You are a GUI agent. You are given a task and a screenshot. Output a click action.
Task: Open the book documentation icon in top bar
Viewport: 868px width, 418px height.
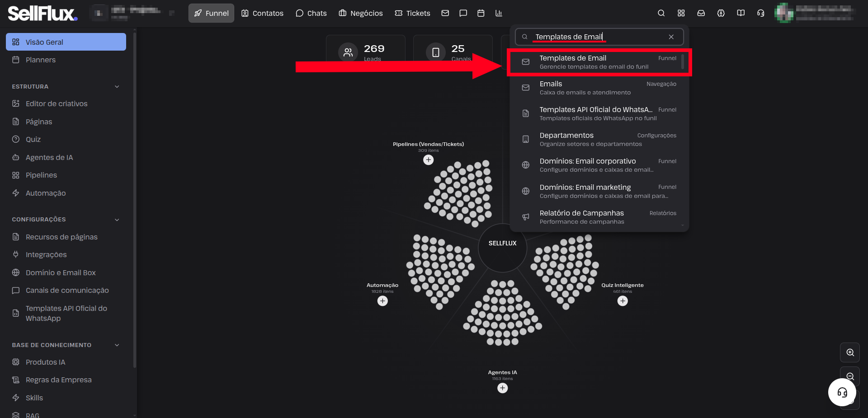coord(741,13)
